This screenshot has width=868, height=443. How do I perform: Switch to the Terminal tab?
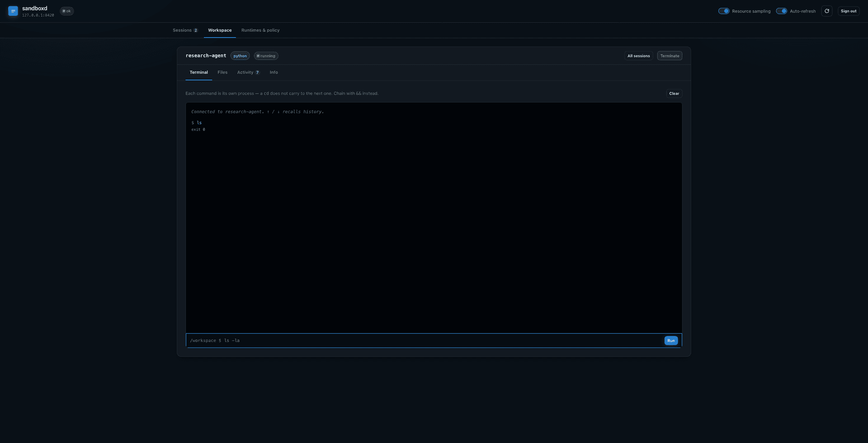point(199,72)
